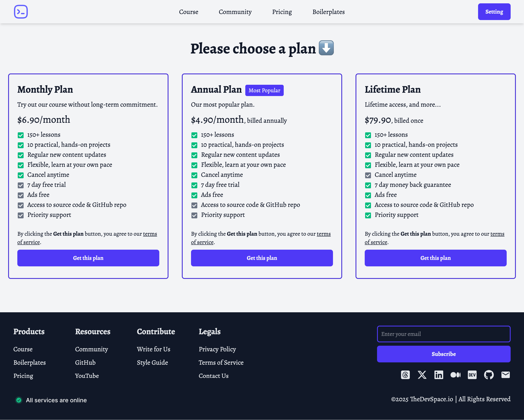Click the email envelope icon
Screen dimensions: 524x420
click(506, 375)
